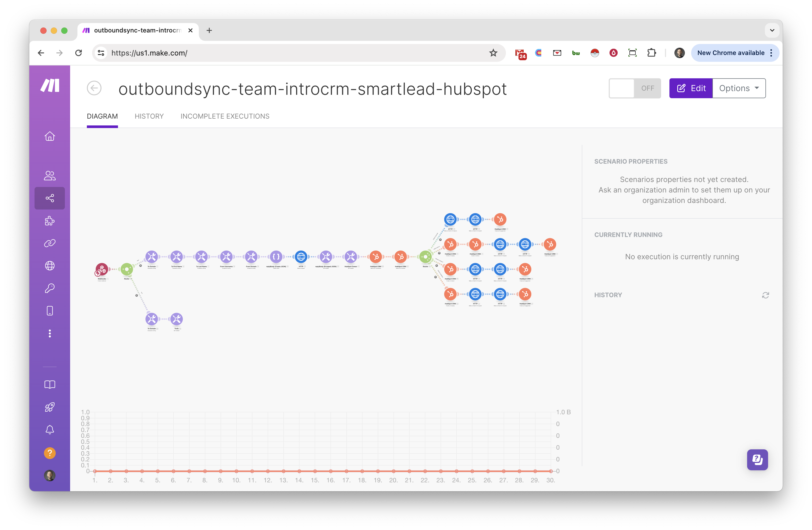
Task: Click the Tools Set variable module
Action: pos(176,319)
